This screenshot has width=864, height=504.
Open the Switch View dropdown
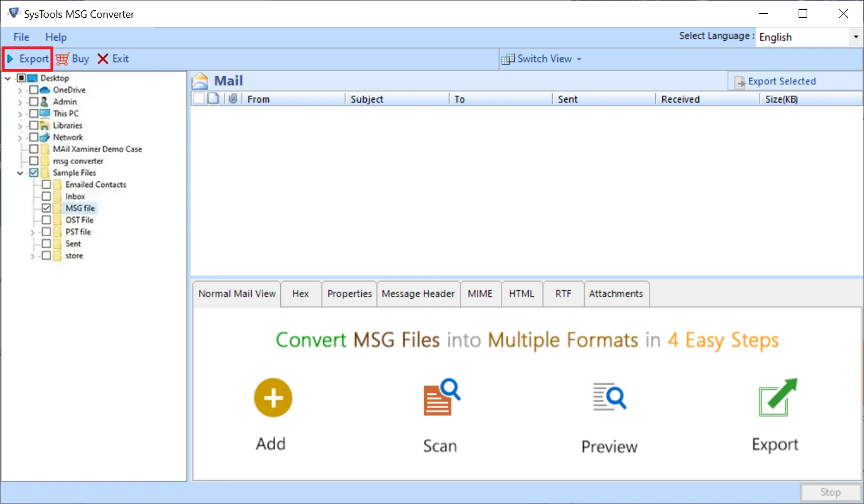tap(541, 58)
